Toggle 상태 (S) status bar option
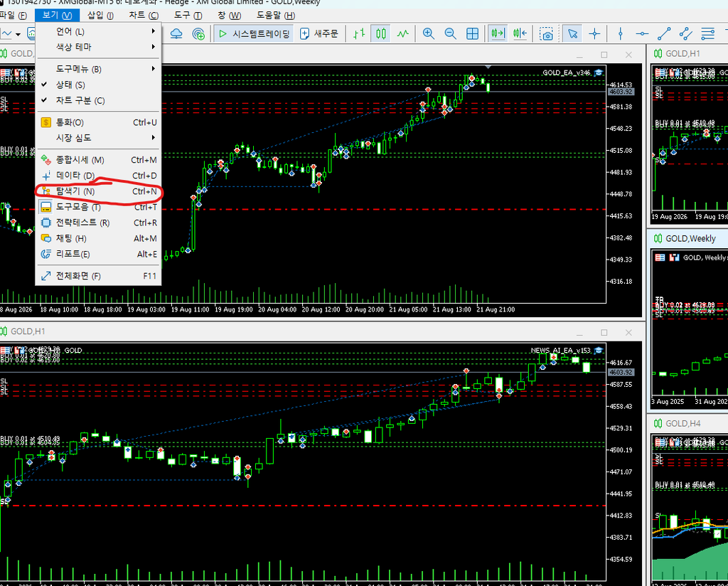The height and width of the screenshot is (586, 728). point(98,85)
